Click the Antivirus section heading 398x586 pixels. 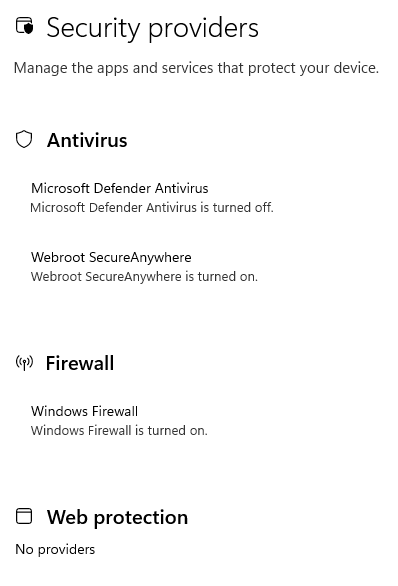tap(87, 140)
